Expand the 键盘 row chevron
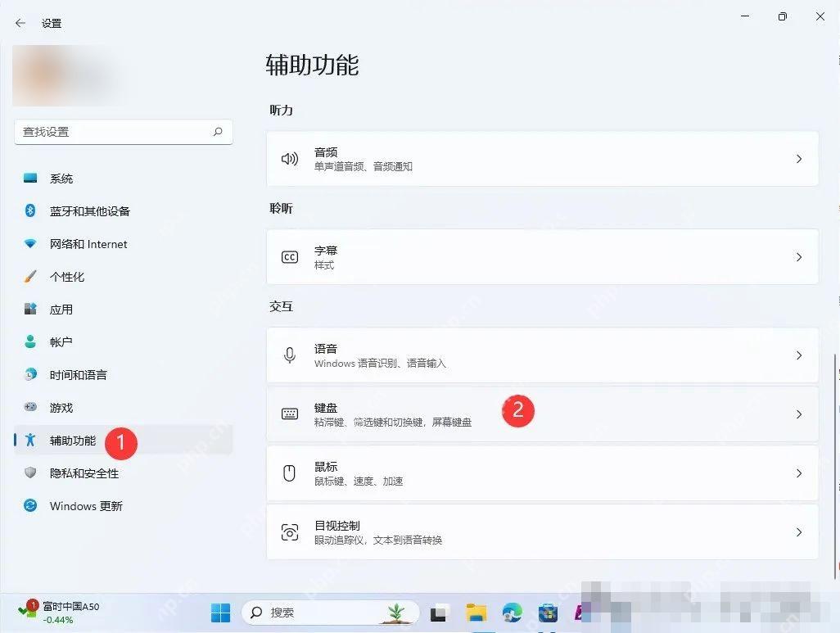Image resolution: width=840 pixels, height=633 pixels. 799,414
